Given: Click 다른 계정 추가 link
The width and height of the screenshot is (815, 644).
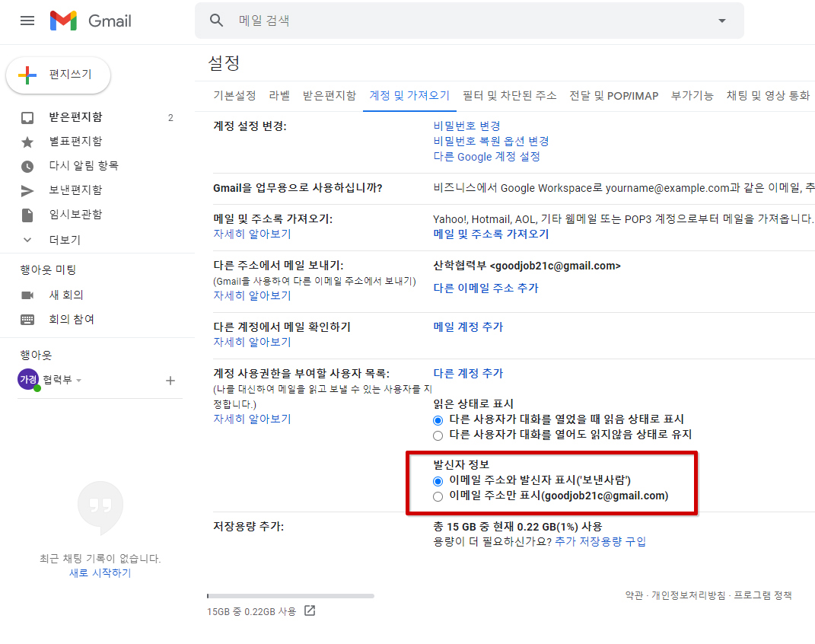Looking at the screenshot, I should [x=468, y=373].
